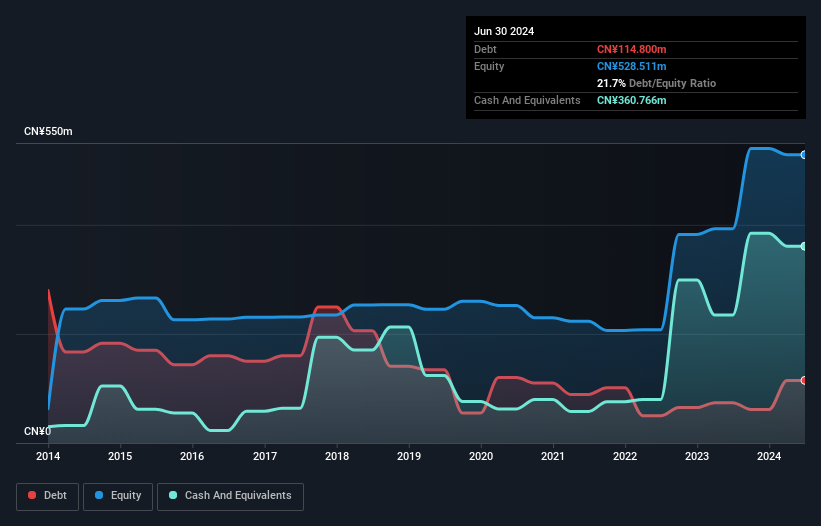Click the 2016 x-axis label
821x526 pixels.
(x=192, y=456)
